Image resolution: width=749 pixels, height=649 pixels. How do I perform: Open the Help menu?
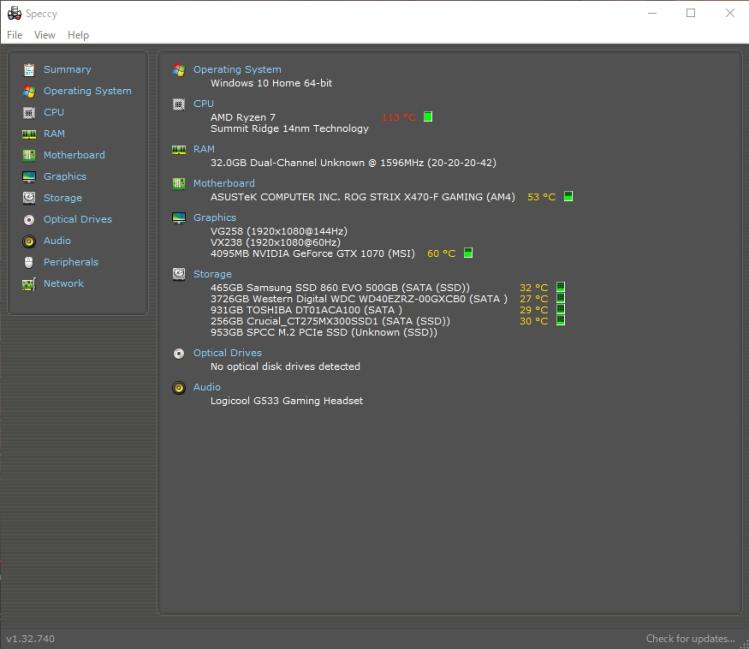click(x=78, y=35)
